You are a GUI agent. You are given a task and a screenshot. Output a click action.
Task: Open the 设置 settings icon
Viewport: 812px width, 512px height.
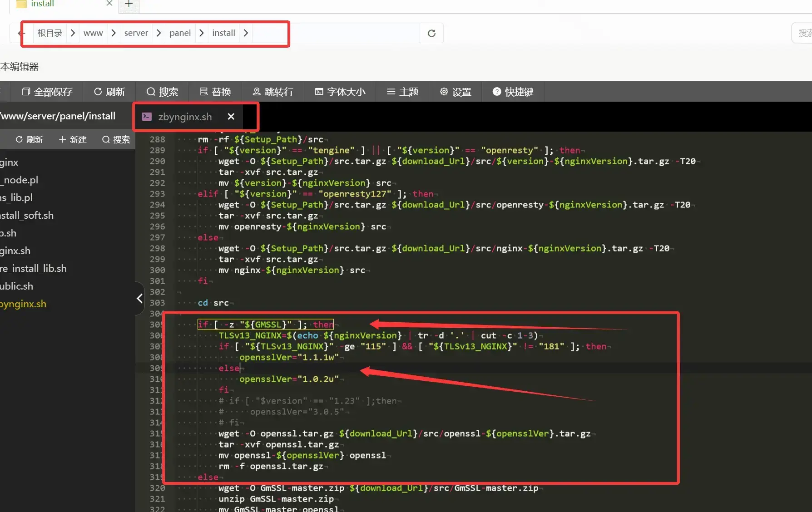tap(444, 92)
